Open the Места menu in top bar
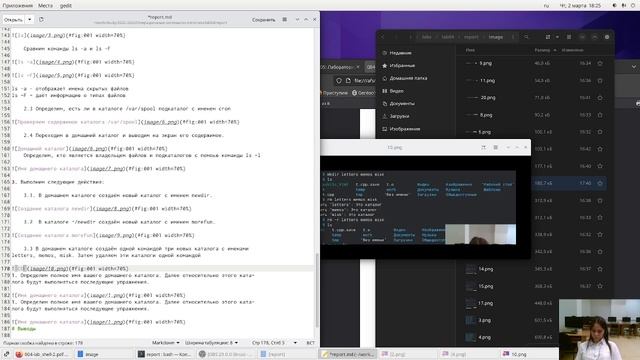This screenshot has height=360, width=640. (x=45, y=6)
